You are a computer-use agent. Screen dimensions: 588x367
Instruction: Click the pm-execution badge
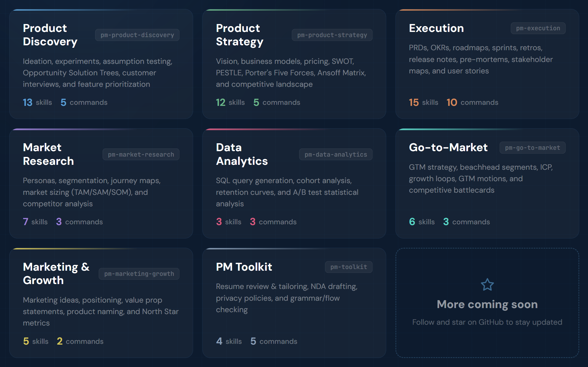pyautogui.click(x=538, y=28)
